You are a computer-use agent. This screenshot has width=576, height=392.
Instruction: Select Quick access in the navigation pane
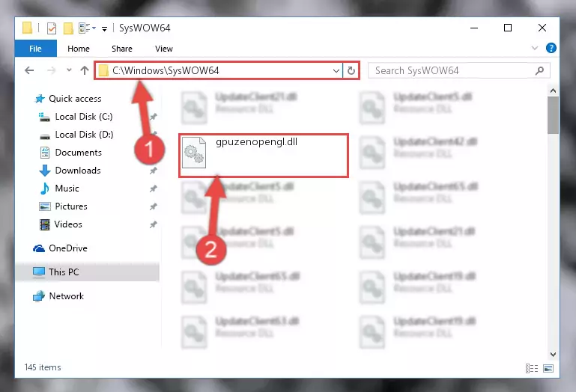click(x=75, y=99)
